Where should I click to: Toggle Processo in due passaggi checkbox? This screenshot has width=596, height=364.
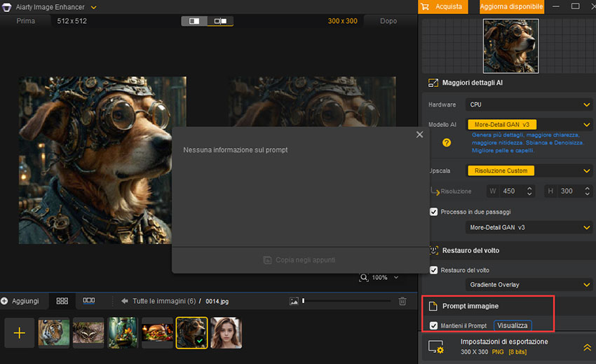(x=433, y=212)
